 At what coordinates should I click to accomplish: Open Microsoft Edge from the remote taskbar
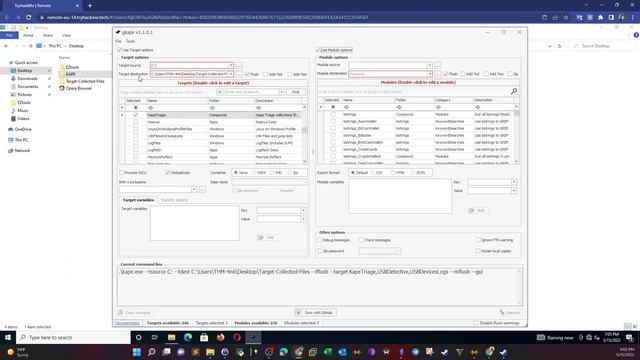pyautogui.click(x=188, y=338)
